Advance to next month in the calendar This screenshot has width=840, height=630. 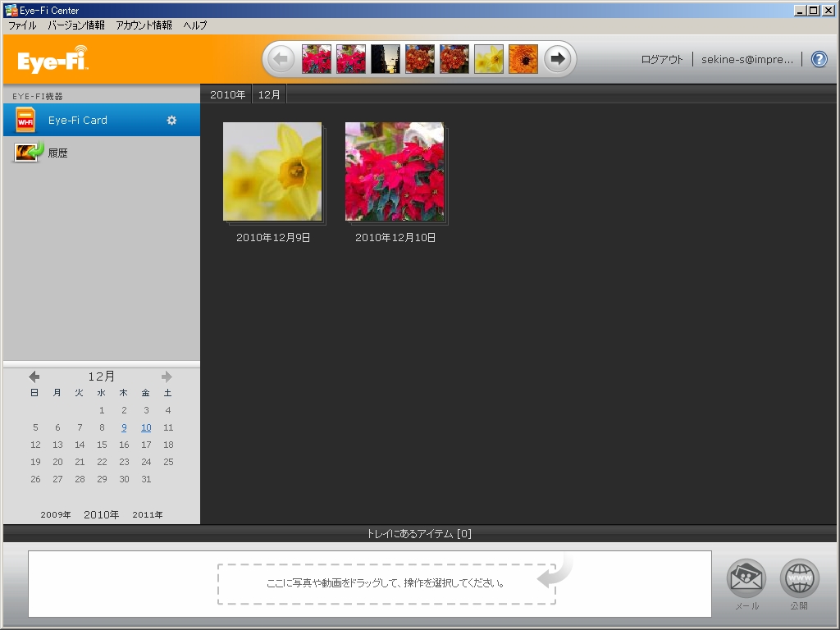pos(167,376)
